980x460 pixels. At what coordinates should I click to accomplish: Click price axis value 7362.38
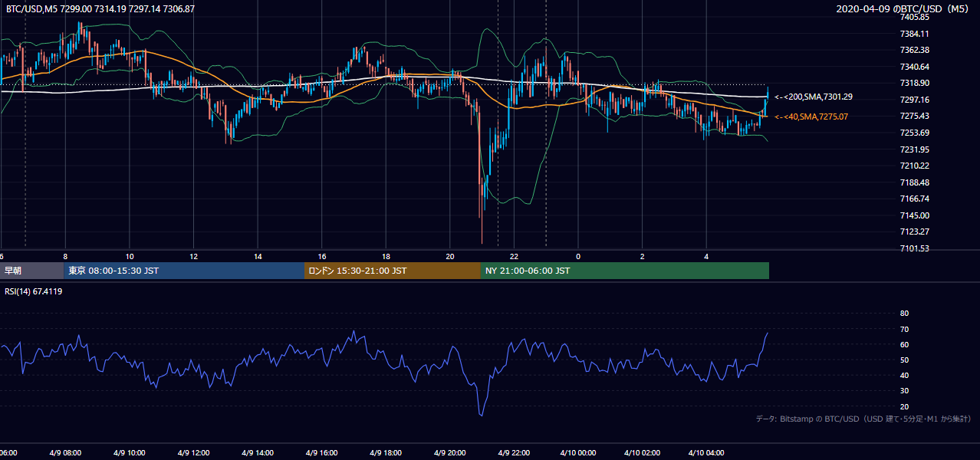915,50
